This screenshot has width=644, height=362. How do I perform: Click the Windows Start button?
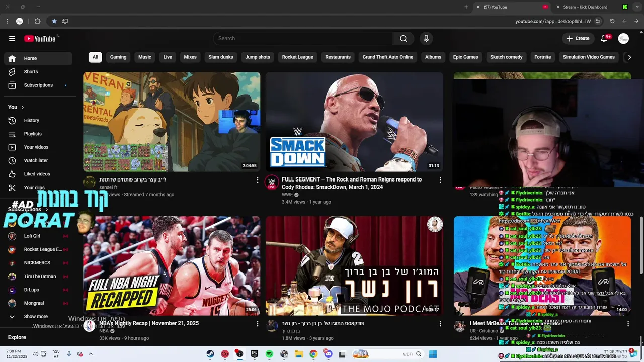[433, 354]
